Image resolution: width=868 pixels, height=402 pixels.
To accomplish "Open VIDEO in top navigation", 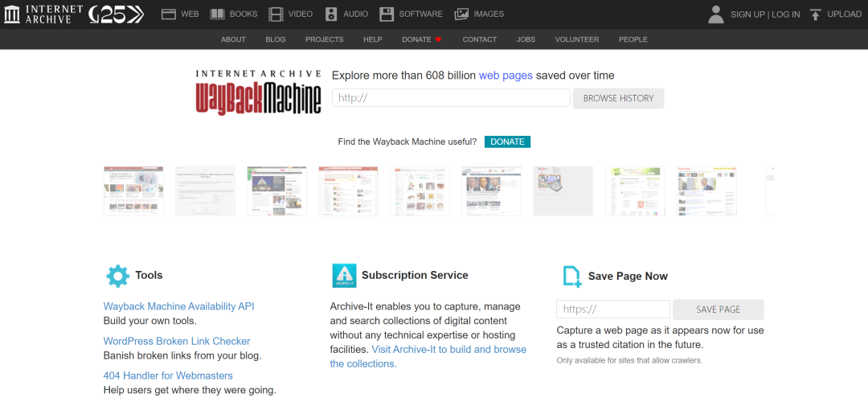I will pos(301,14).
